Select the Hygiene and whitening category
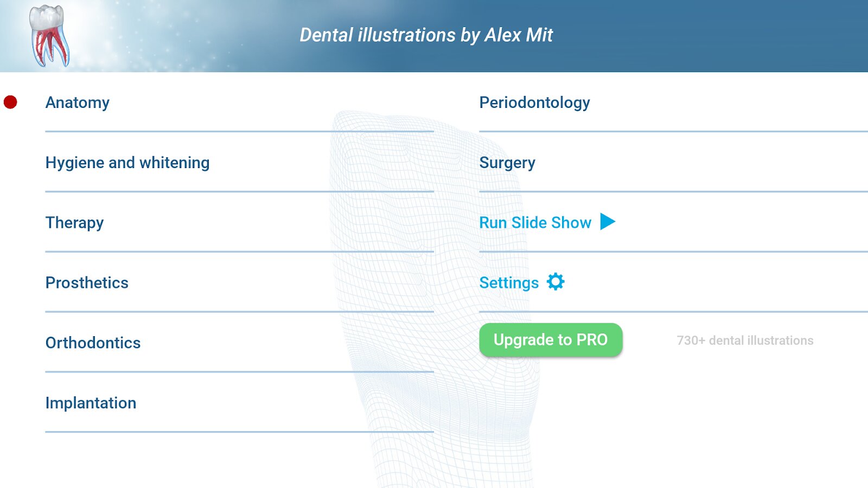This screenshot has width=868, height=488. [127, 163]
